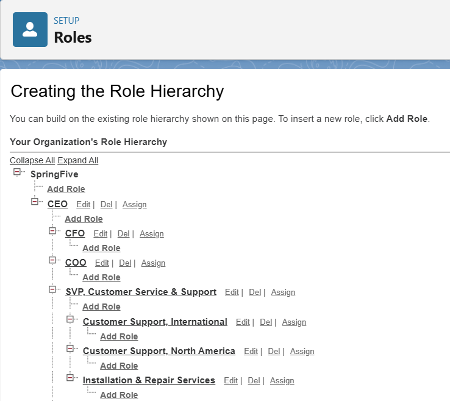The width and height of the screenshot is (450, 402).
Task: Click the Collapse All link
Action: pyautogui.click(x=32, y=160)
